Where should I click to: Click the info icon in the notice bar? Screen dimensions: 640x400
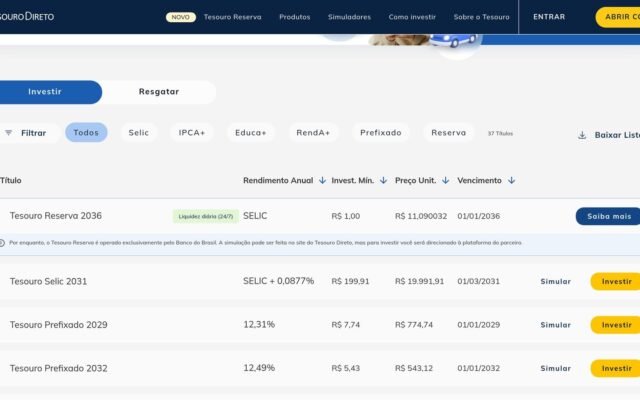click(2, 243)
